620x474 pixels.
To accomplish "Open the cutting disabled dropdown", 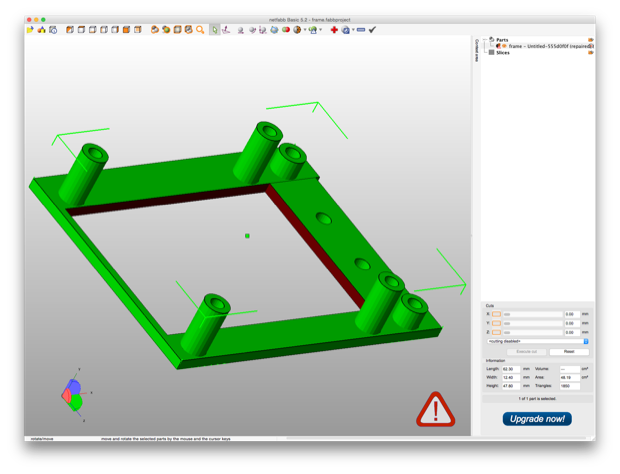I will click(x=538, y=341).
